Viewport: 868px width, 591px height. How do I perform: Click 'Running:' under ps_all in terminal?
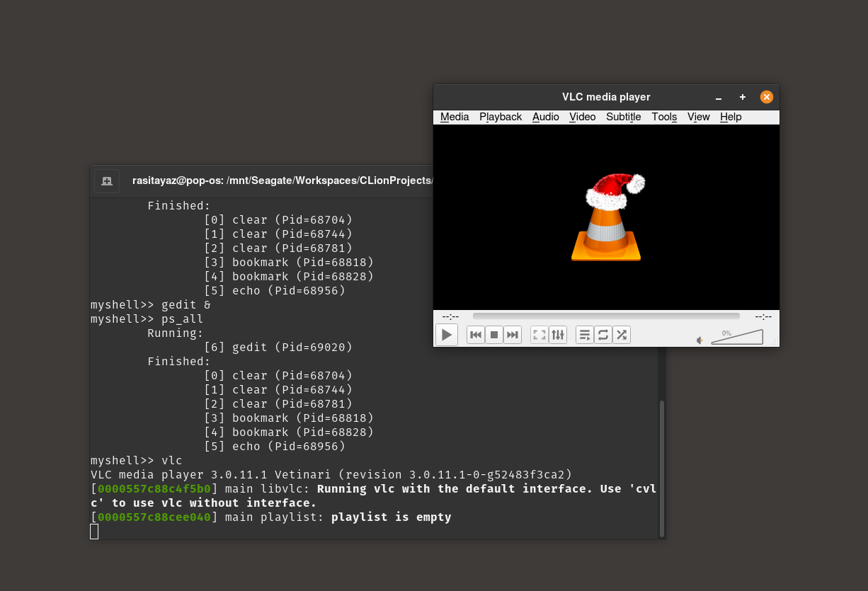pyautogui.click(x=176, y=333)
